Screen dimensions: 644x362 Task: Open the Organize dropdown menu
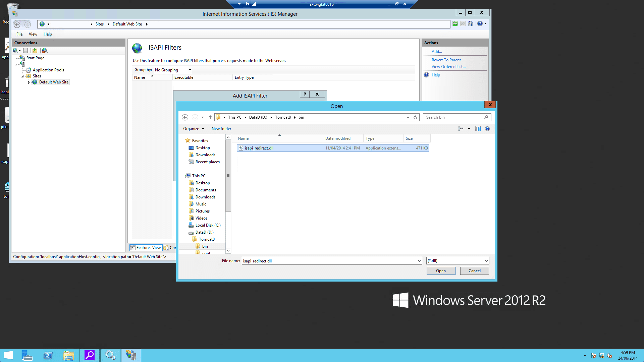click(194, 129)
